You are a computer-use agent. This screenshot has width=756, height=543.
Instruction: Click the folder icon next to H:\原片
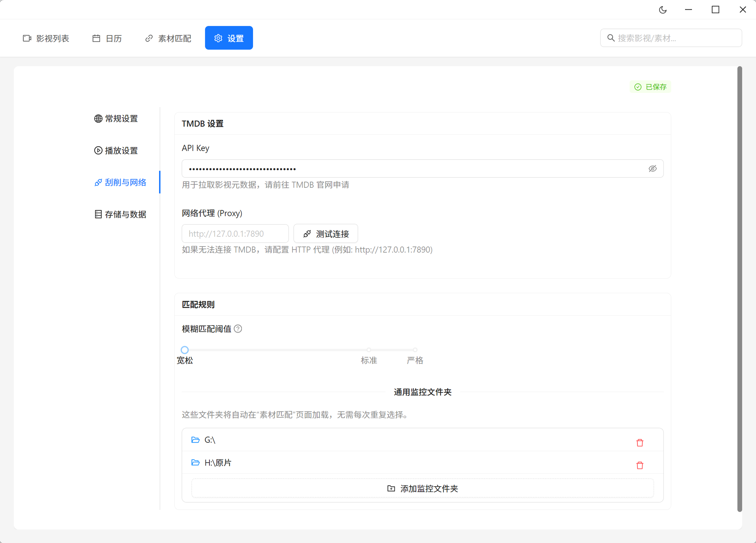pos(195,462)
